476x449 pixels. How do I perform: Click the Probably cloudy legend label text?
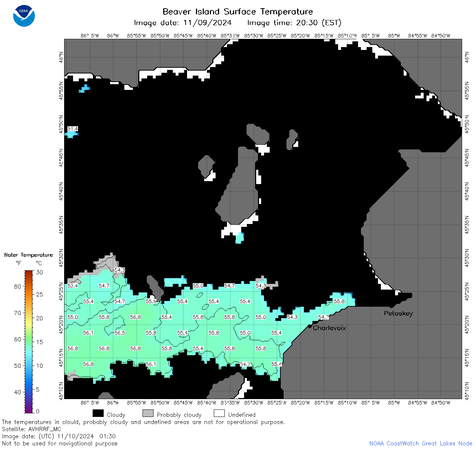coord(179,415)
